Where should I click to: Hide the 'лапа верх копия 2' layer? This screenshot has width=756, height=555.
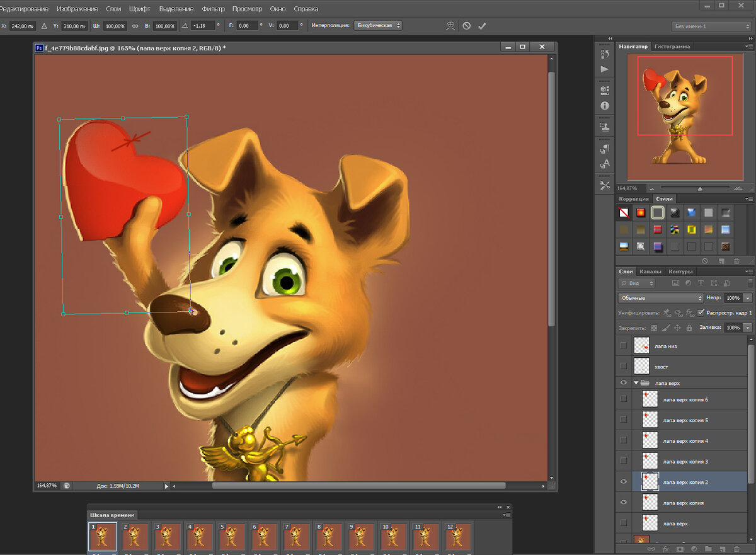pos(623,482)
